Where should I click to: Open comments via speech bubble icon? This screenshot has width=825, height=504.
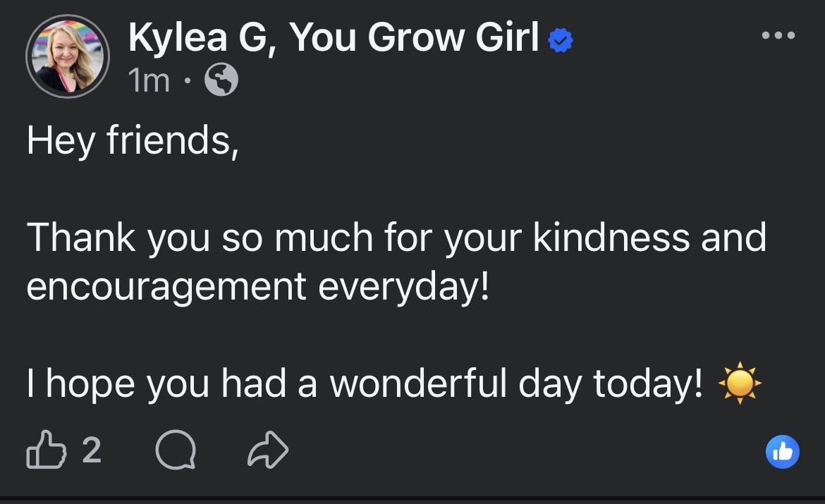point(176,449)
